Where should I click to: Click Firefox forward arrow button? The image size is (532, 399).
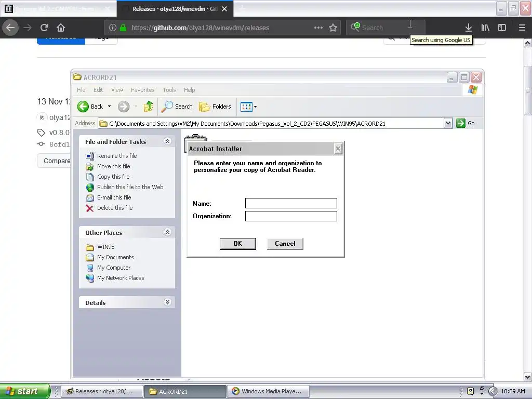pyautogui.click(x=28, y=28)
